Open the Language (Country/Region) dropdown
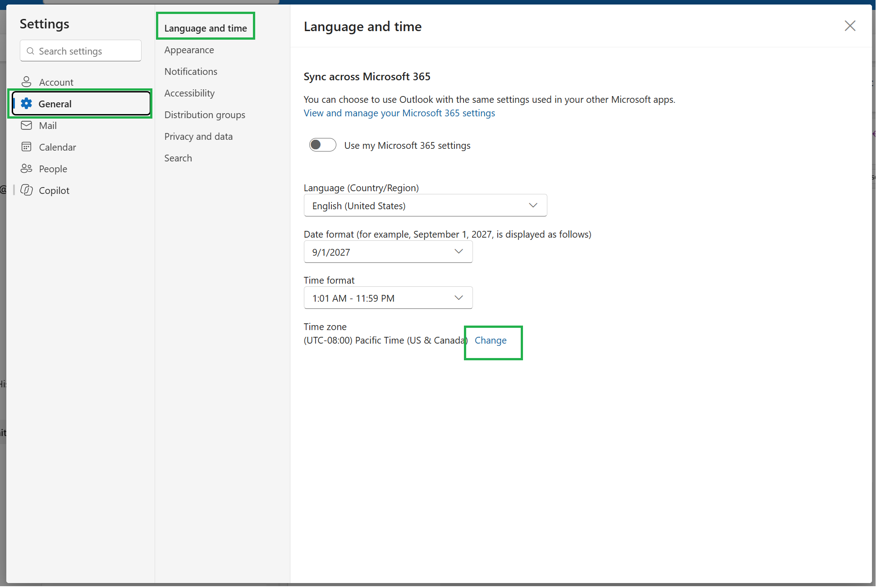 tap(425, 205)
